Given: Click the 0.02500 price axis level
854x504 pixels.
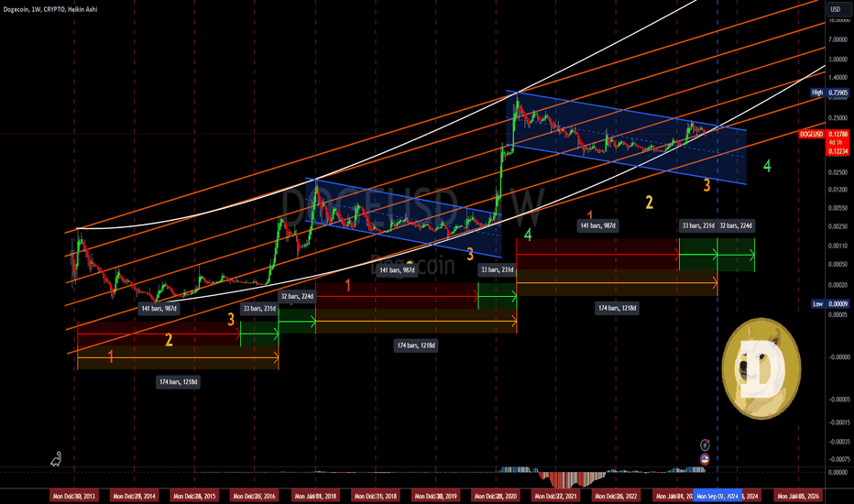Looking at the screenshot, I should [x=838, y=172].
